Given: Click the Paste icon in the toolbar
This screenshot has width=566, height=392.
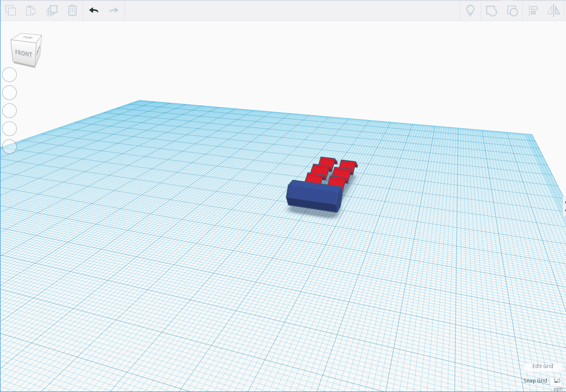Looking at the screenshot, I should tap(30, 10).
